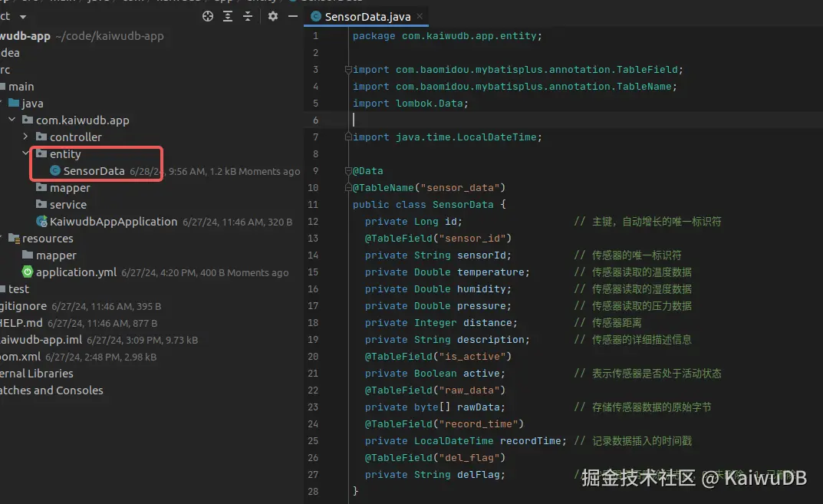Viewport: 823px width, 504px height.
Task: Hide the Project tool window
Action: (293, 16)
